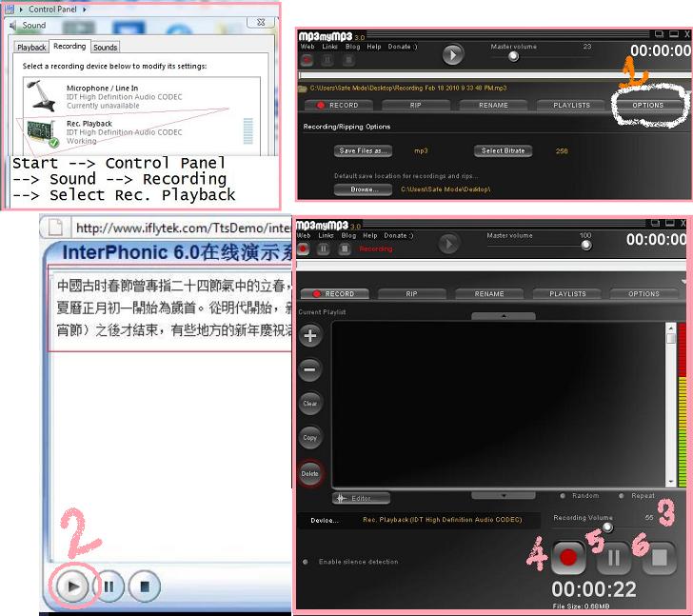Viewport: 693px width, 616px height.
Task: Click round play button in upper mp3mymp3 window
Action: (x=452, y=55)
